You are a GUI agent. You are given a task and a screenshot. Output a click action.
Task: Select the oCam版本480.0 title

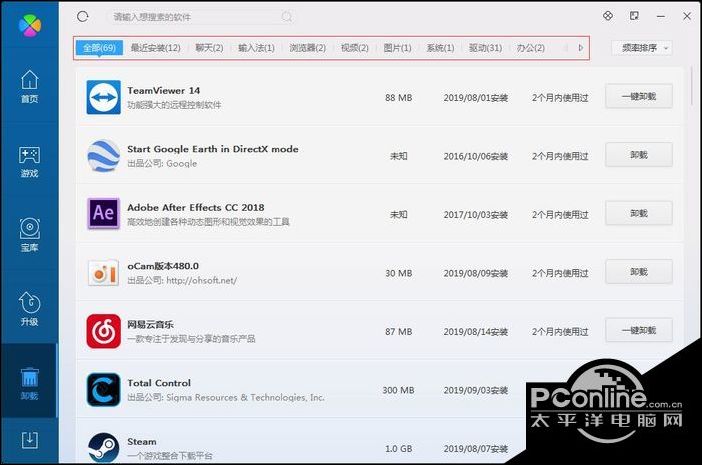click(x=163, y=266)
